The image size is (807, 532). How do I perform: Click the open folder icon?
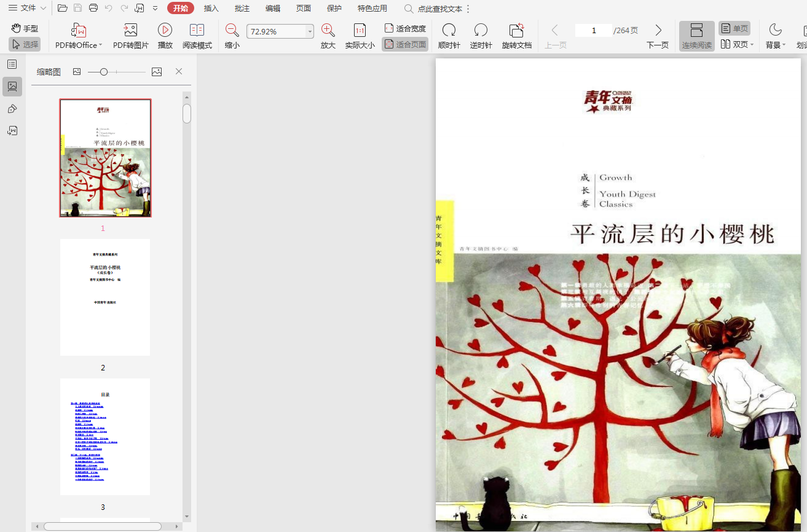[x=63, y=8]
